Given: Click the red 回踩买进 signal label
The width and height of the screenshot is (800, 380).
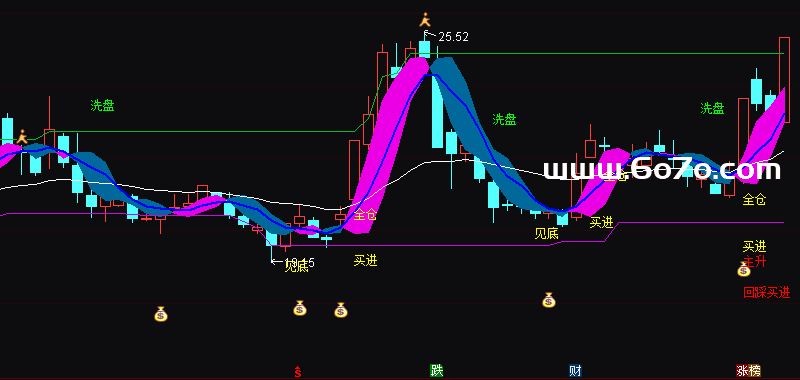Looking at the screenshot, I should [x=766, y=292].
